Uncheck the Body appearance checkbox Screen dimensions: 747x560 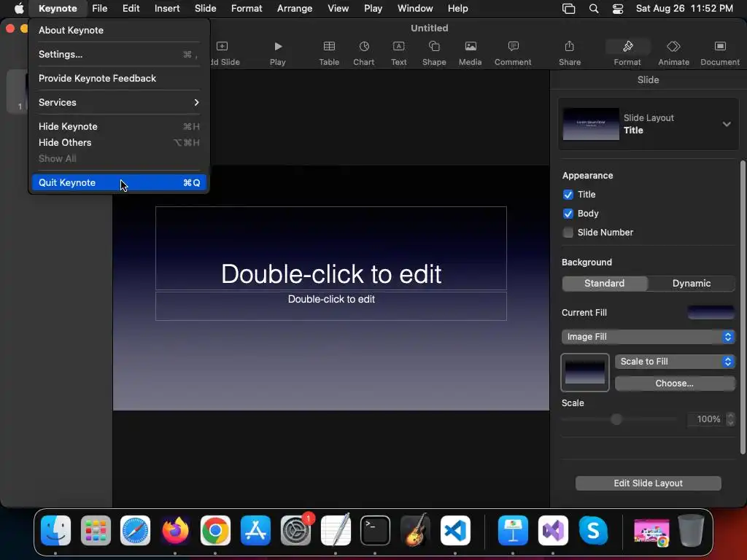(568, 214)
